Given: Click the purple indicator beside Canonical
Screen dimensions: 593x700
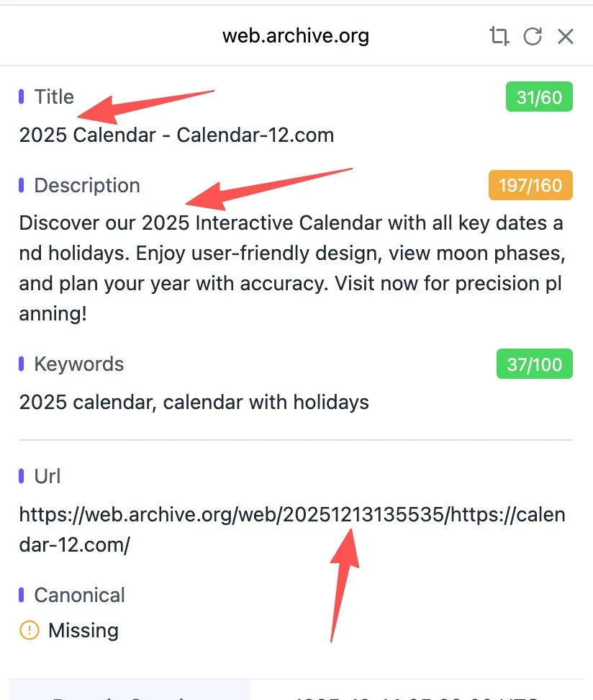Looking at the screenshot, I should (x=22, y=595).
